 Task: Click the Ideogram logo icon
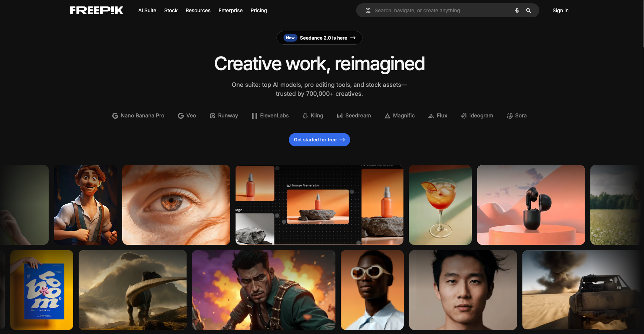pyautogui.click(x=464, y=116)
